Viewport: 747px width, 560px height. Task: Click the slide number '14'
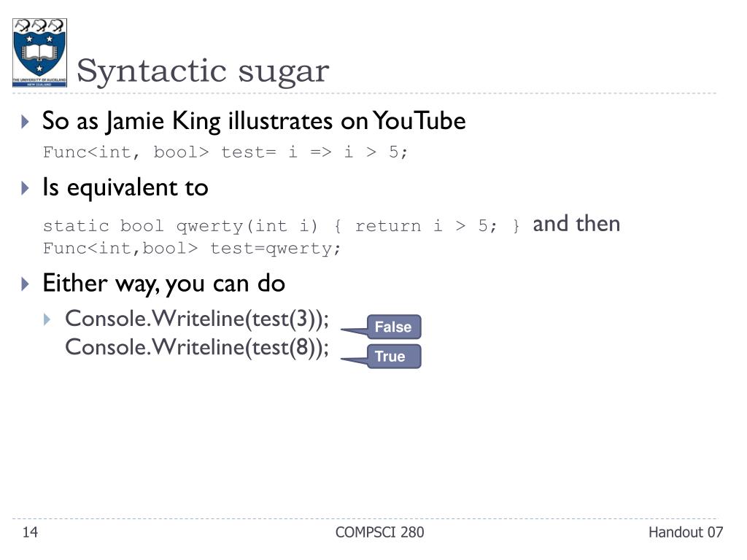point(30,532)
